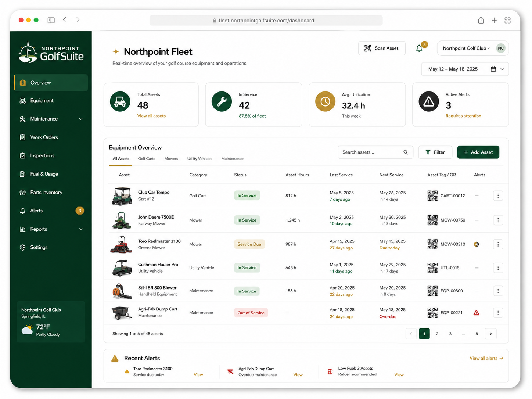Click QR code icon for CART-00012
This screenshot has height=399, width=532.
click(x=432, y=195)
